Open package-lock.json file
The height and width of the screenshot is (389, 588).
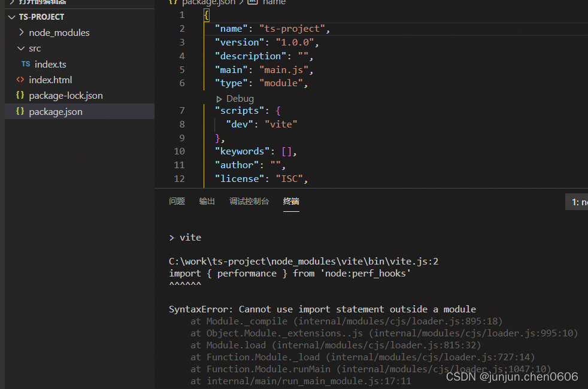(66, 96)
